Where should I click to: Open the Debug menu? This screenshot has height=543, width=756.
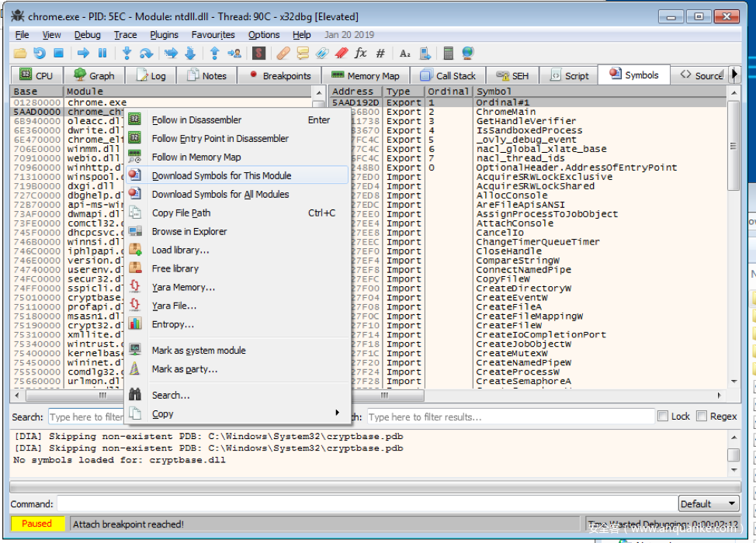(87, 35)
